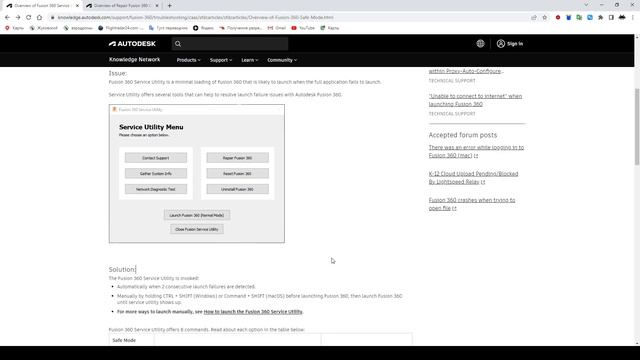Open Fusion 360 crashes when opening file post

coord(471,204)
